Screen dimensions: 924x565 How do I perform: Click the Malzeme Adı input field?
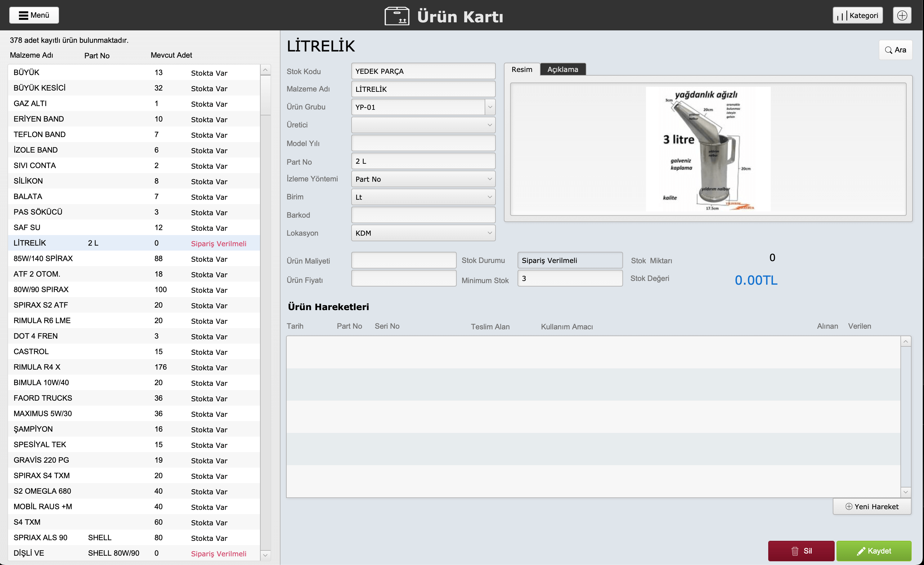(423, 89)
